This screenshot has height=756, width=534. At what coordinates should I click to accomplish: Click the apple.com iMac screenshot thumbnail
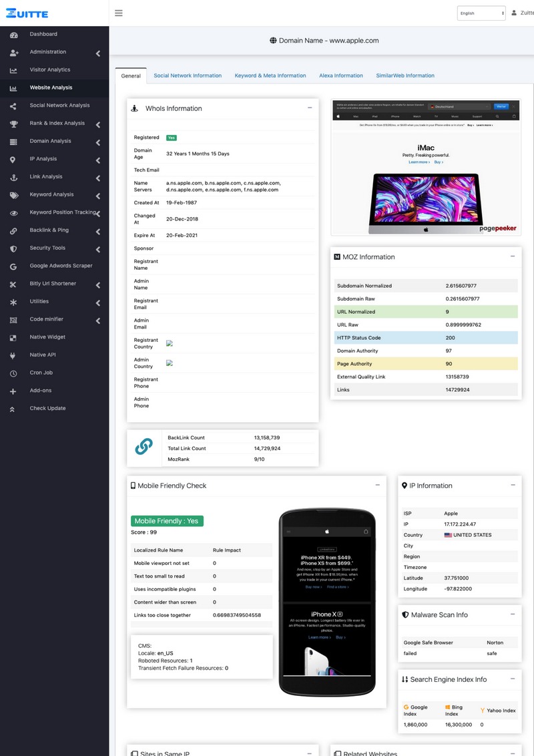(426, 168)
